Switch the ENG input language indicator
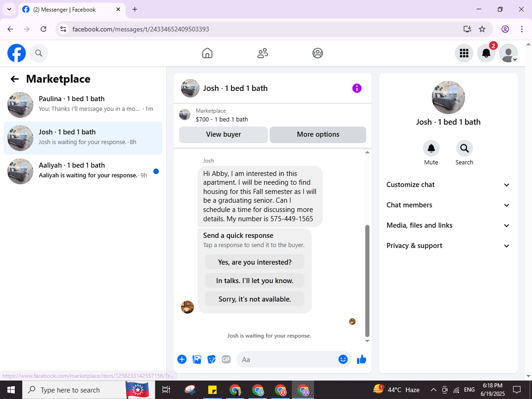532x399 pixels. [x=469, y=390]
